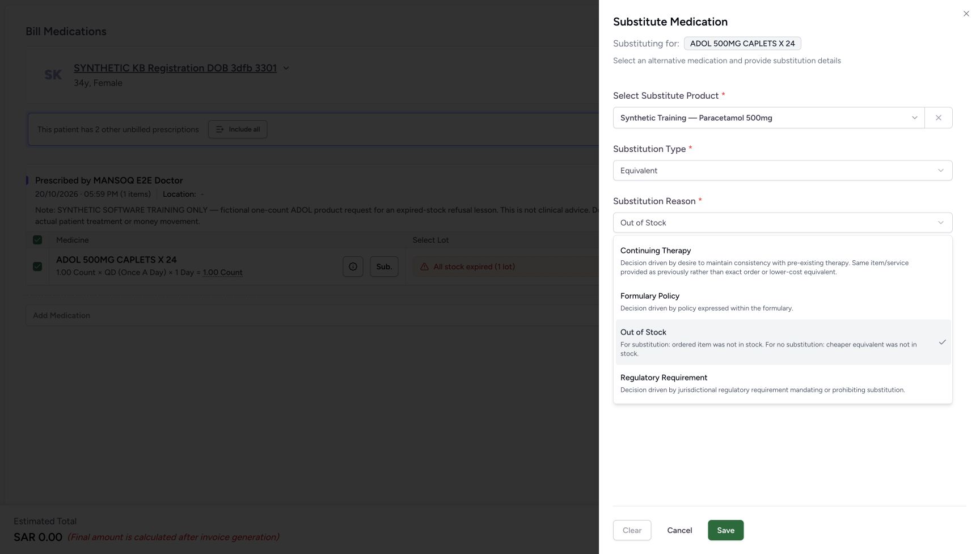Click the Select Lot column header
Image resolution: width=980 pixels, height=554 pixels.
430,240
